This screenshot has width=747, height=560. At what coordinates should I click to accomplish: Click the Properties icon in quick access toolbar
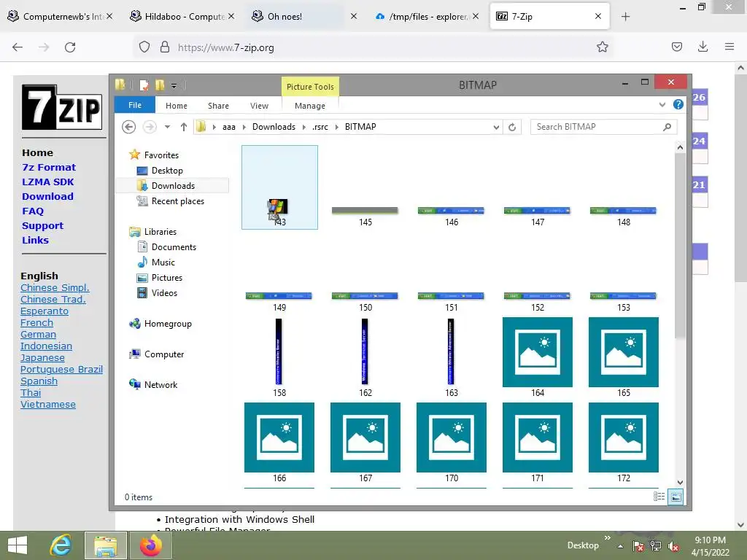[144, 85]
